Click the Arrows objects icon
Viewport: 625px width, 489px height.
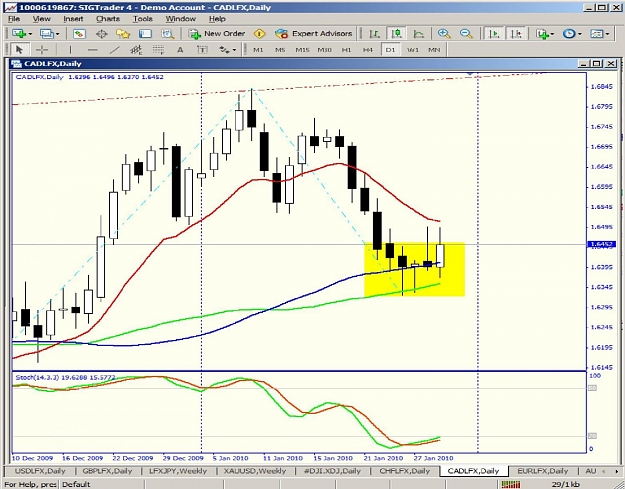point(224,50)
